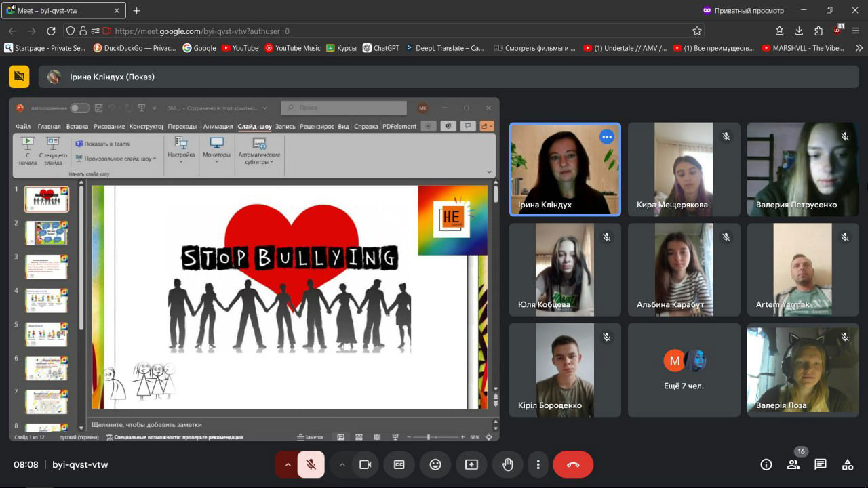Open the DeepL Translate bookmark
The height and width of the screenshot is (488, 868).
444,48
